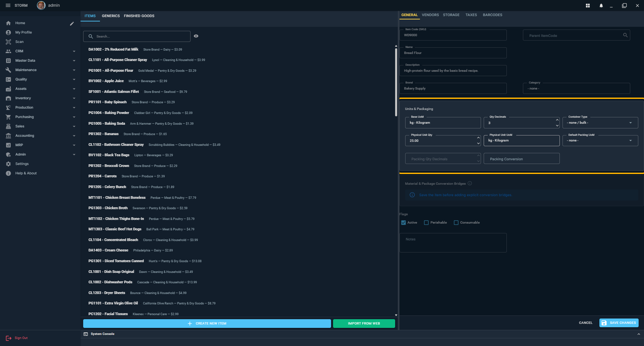This screenshot has width=644, height=346.
Task: Open the Container Type dropdown
Action: (600, 123)
